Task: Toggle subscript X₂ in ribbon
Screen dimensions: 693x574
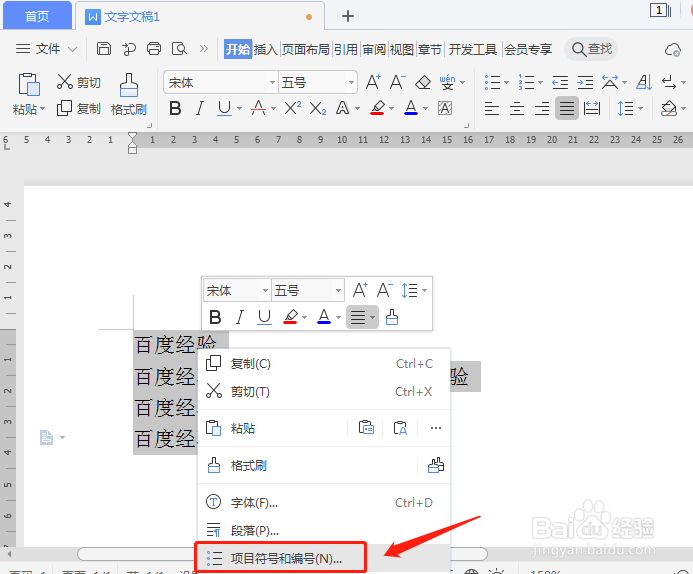Action: pyautogui.click(x=318, y=108)
